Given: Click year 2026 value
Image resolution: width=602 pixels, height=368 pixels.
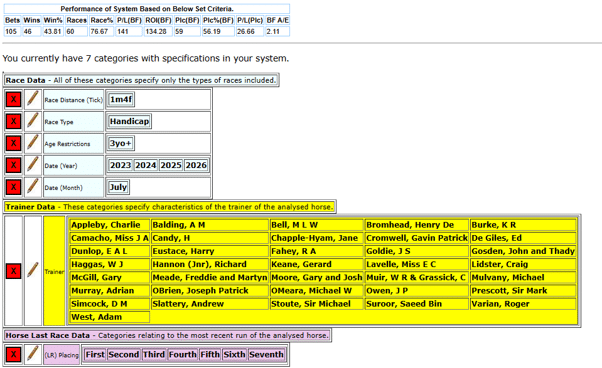Looking at the screenshot, I should [x=196, y=165].
